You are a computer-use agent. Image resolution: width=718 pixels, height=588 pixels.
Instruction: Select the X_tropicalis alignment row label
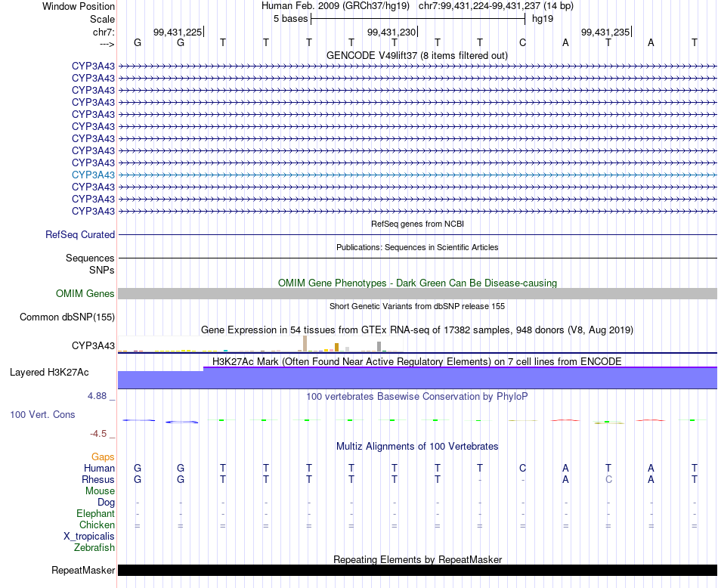[89, 537]
